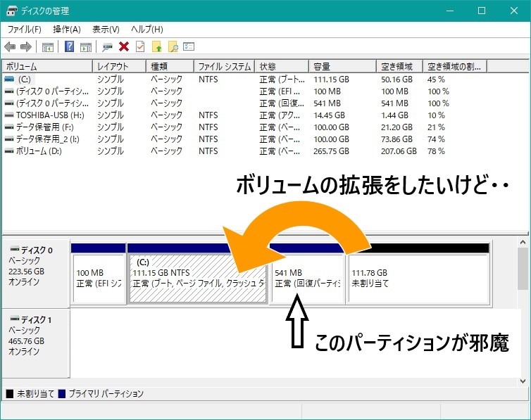This screenshot has width=531, height=420.
Task: Open Help via the blue question mark icon
Action: point(69,46)
